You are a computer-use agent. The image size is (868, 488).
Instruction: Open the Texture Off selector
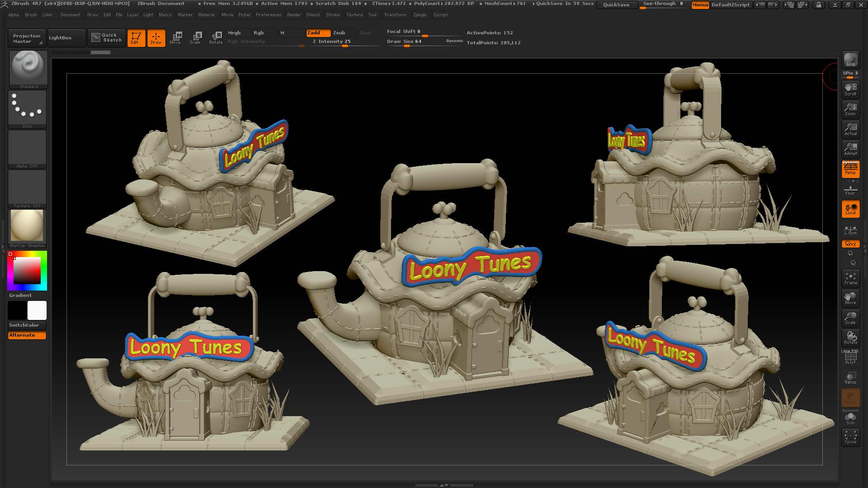click(x=27, y=189)
